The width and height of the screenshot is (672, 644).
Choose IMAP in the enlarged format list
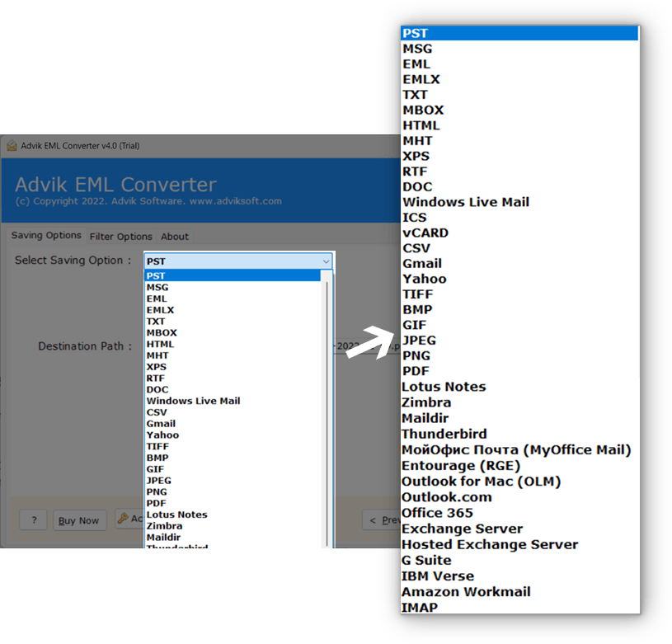pos(519,607)
